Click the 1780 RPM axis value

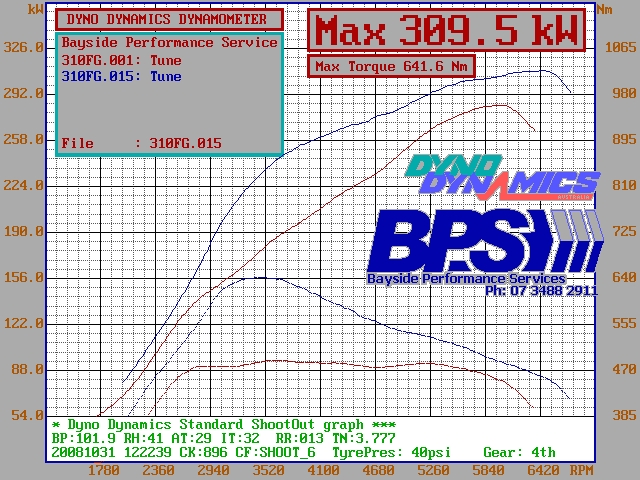[x=104, y=471]
